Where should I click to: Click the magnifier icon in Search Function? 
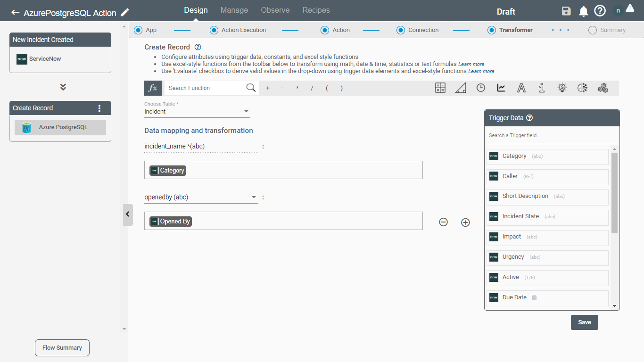251,88
